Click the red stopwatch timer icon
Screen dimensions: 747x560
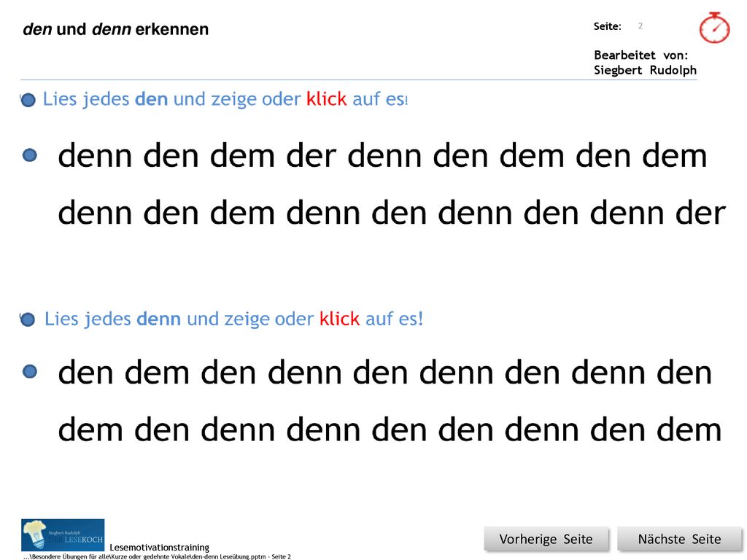tap(714, 28)
